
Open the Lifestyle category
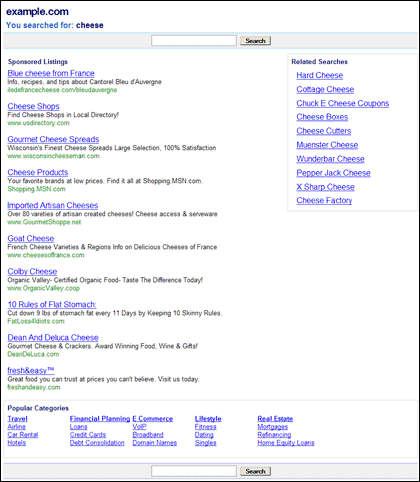[x=208, y=419]
